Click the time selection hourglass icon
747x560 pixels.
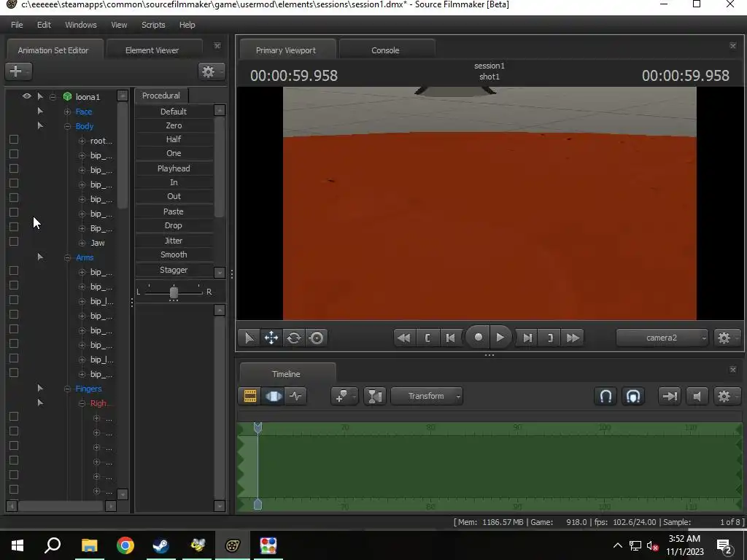click(375, 396)
